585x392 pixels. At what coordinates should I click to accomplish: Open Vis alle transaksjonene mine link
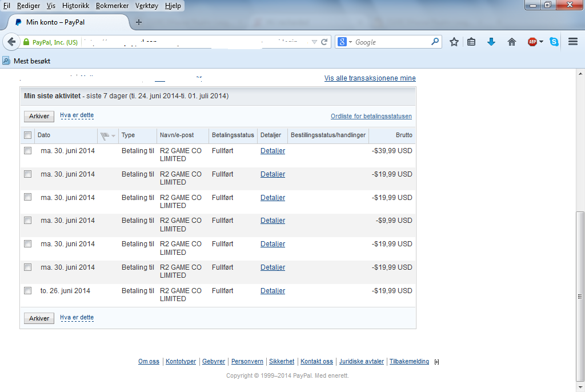click(x=370, y=78)
